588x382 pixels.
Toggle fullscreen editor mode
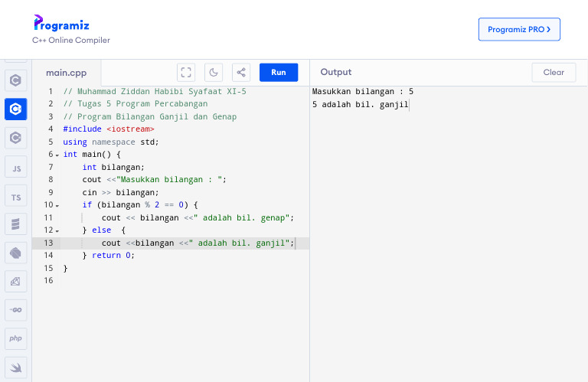(186, 73)
